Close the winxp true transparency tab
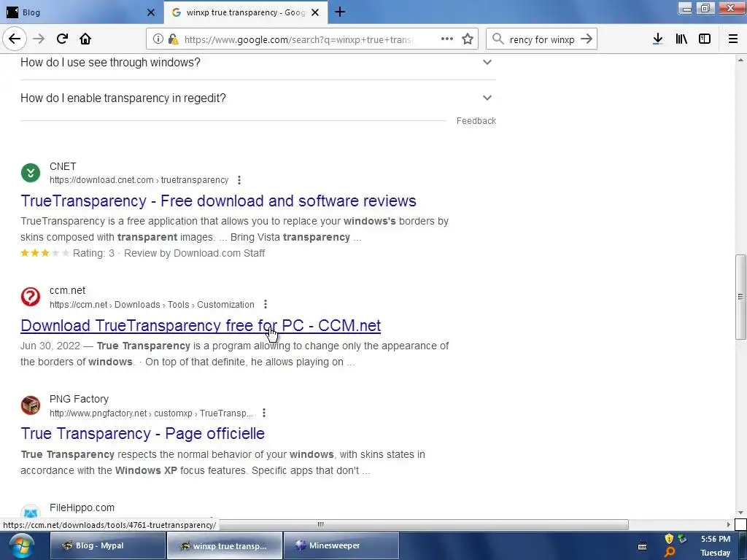The image size is (747, 560). click(315, 12)
